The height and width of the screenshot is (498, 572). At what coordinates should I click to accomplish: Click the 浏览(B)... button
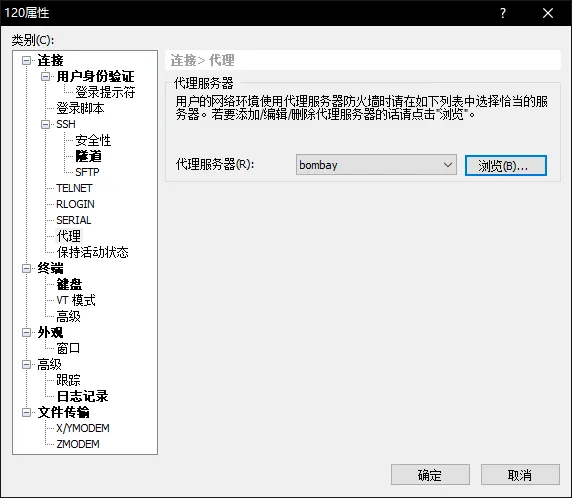pos(506,166)
